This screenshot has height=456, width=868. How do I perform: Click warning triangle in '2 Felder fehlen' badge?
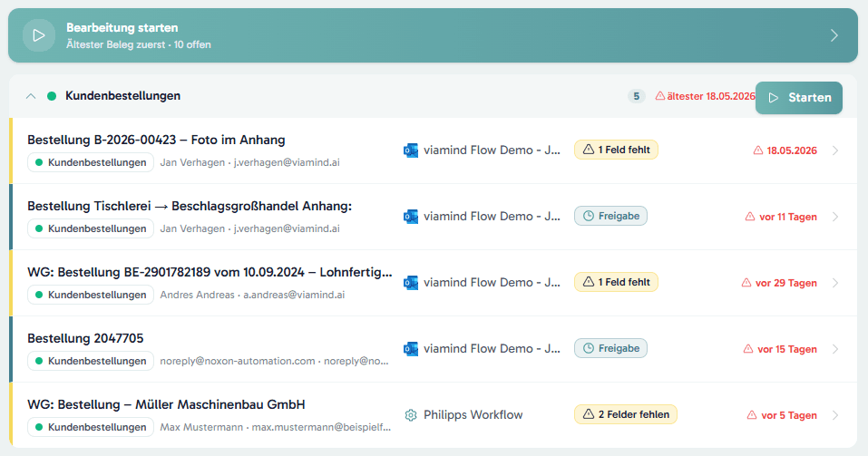[589, 414]
